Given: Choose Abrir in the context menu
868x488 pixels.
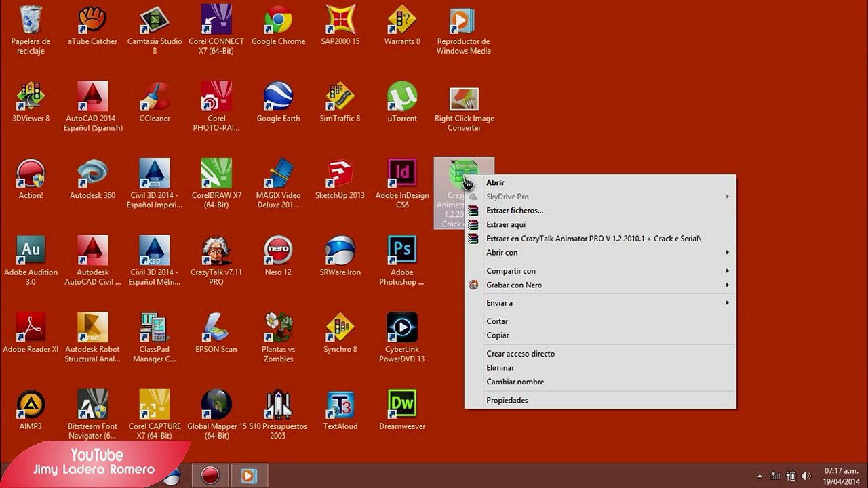Looking at the screenshot, I should point(600,182).
